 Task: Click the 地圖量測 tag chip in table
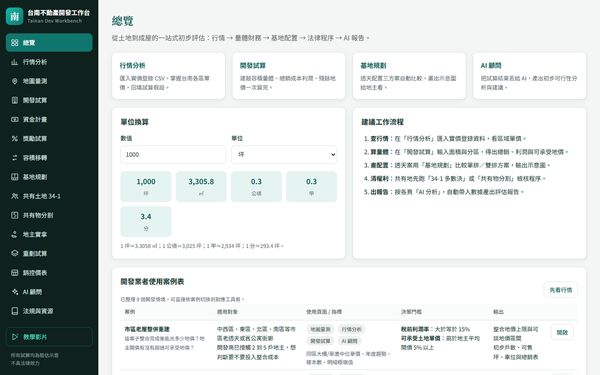(x=320, y=329)
